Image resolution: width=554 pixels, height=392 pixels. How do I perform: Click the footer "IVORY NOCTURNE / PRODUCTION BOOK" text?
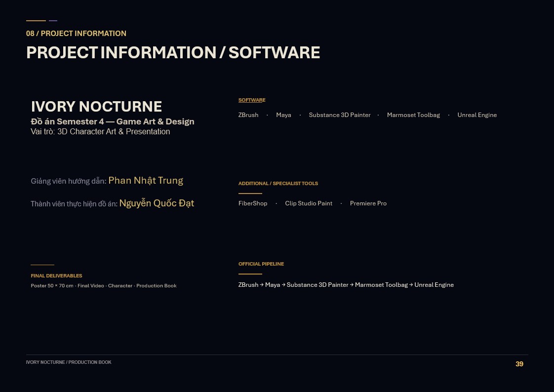click(x=69, y=362)
